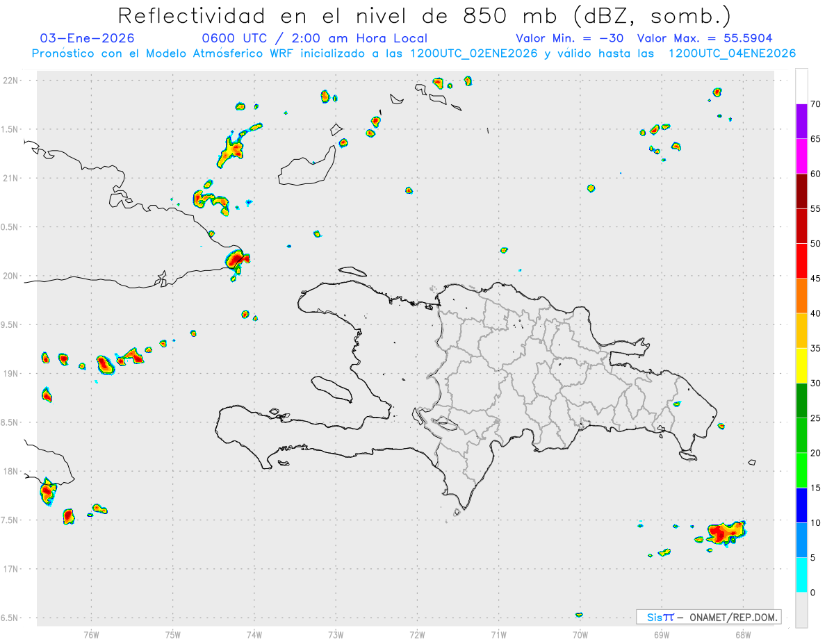834x644 pixels.
Task: Click the '65' value on the color scale
Action: [815, 139]
